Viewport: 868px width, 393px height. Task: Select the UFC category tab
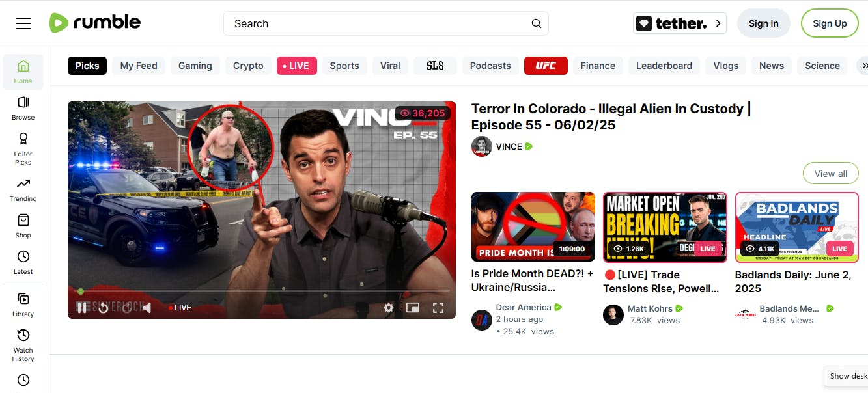546,66
